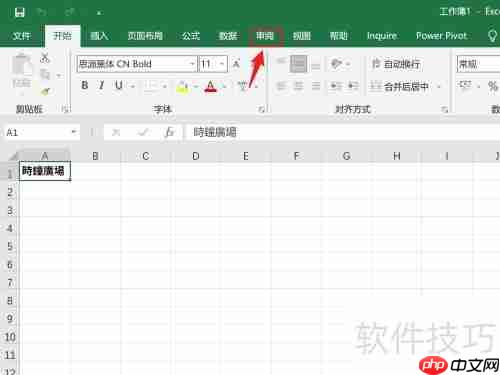Click the Accounting number format icon

coord(464,86)
